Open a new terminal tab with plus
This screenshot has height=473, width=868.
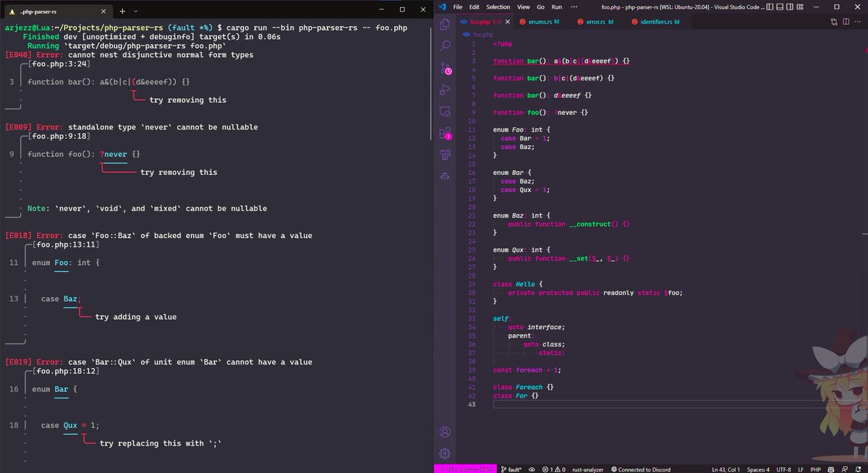(x=122, y=11)
